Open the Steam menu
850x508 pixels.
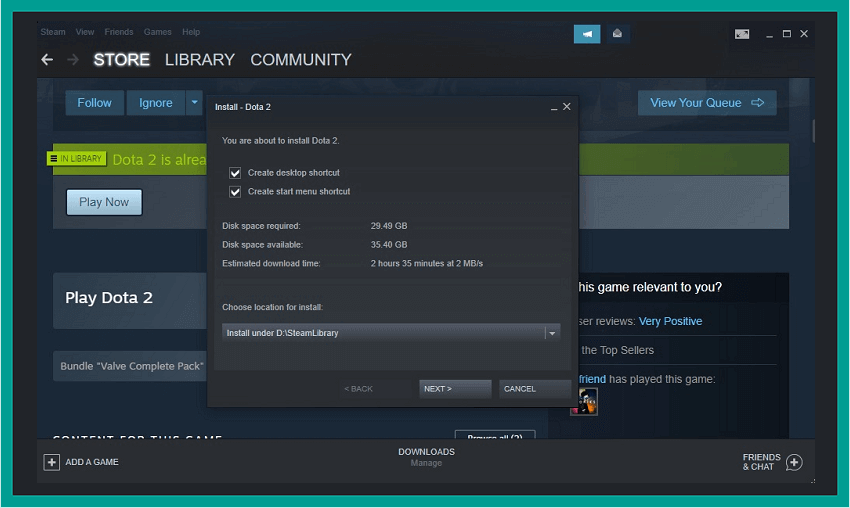(x=53, y=32)
